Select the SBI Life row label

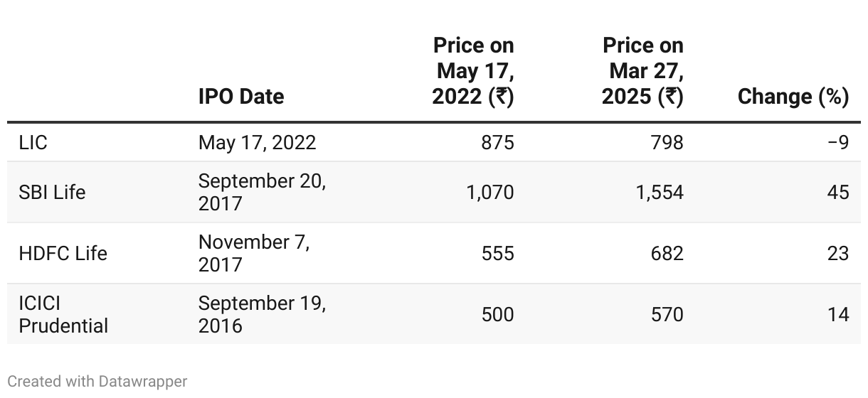click(x=52, y=192)
